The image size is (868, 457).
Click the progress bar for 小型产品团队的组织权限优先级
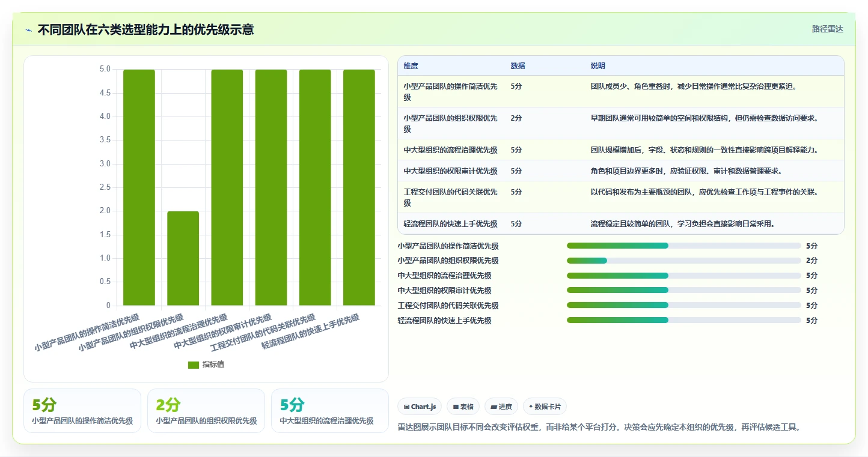[x=683, y=261]
